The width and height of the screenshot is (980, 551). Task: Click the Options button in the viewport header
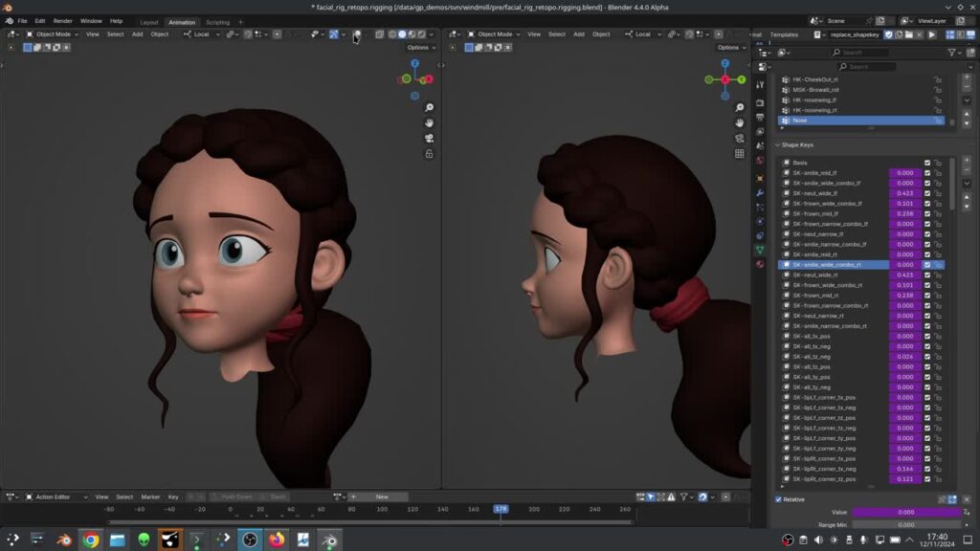418,46
